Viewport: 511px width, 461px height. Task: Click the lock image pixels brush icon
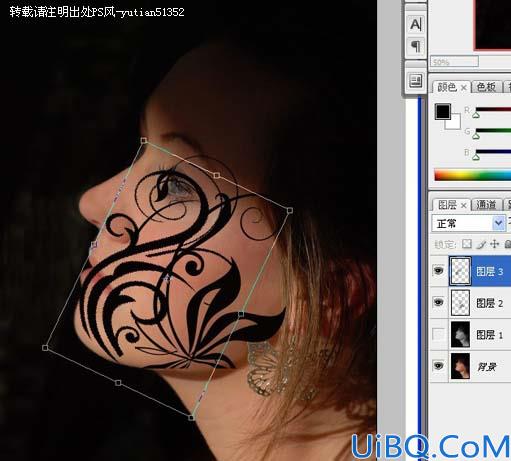(x=481, y=244)
